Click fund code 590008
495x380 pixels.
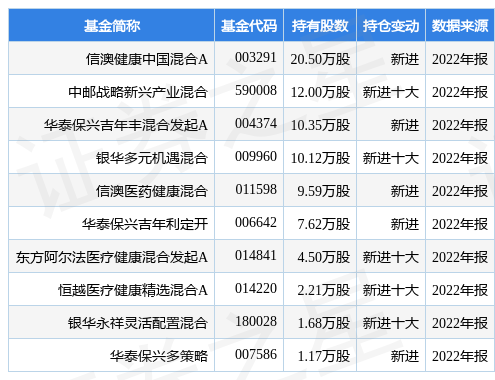(256, 90)
